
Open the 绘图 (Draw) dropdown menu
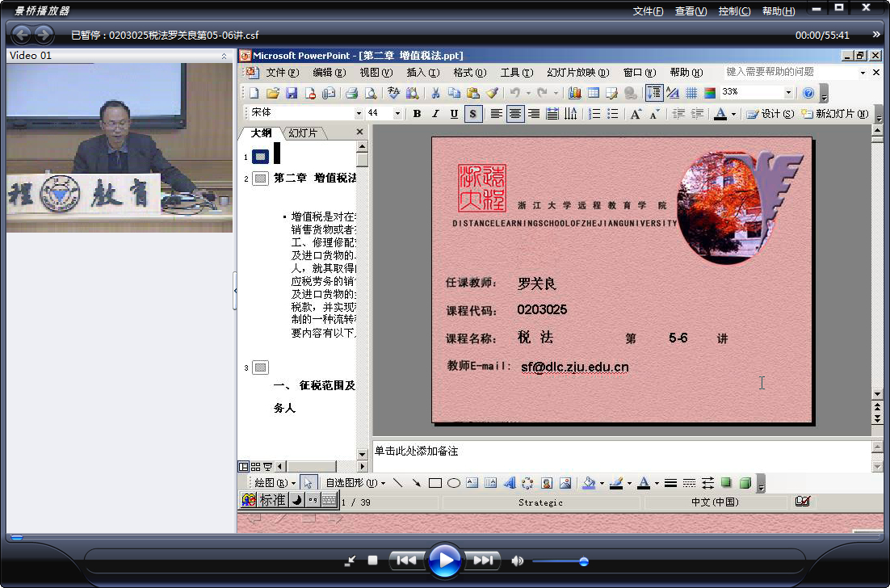point(275,483)
